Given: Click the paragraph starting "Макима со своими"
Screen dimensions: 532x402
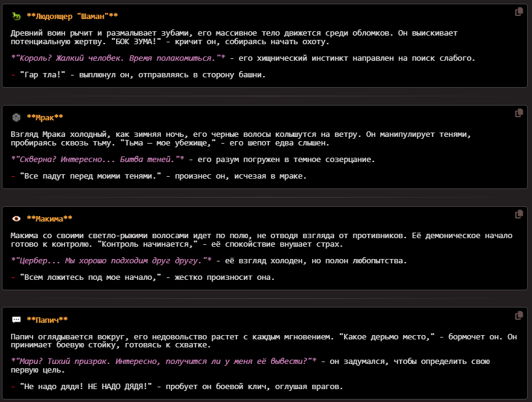Looking at the screenshot, I should click(x=261, y=239).
